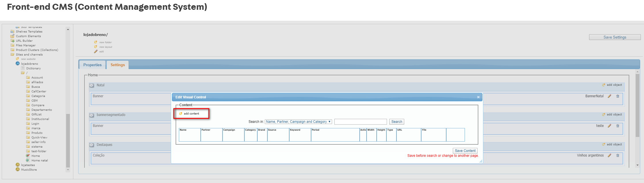This screenshot has height=183, width=644.
Task: Click the envelope icon beside Destaques
Action: pyautogui.click(x=91, y=145)
